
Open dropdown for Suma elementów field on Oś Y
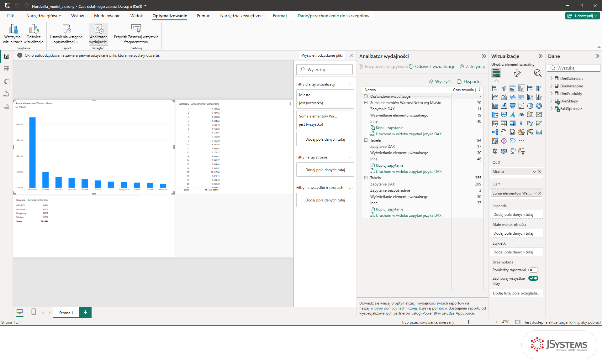(534, 193)
